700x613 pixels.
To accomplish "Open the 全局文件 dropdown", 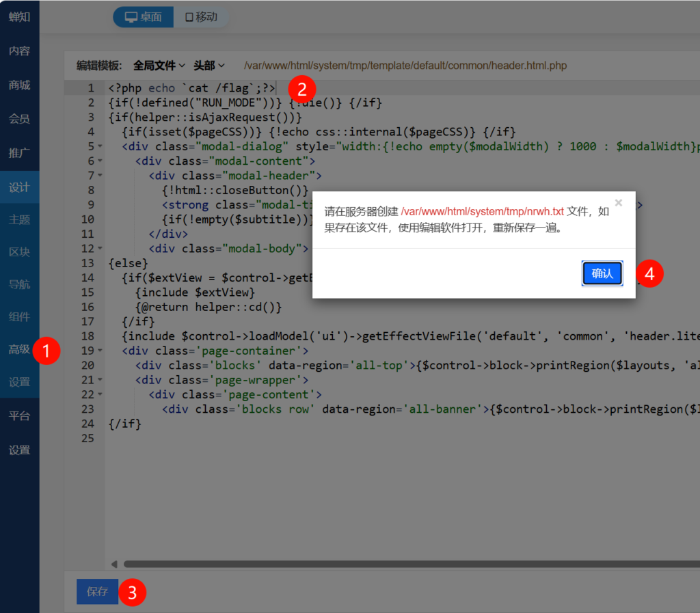I will (159, 66).
